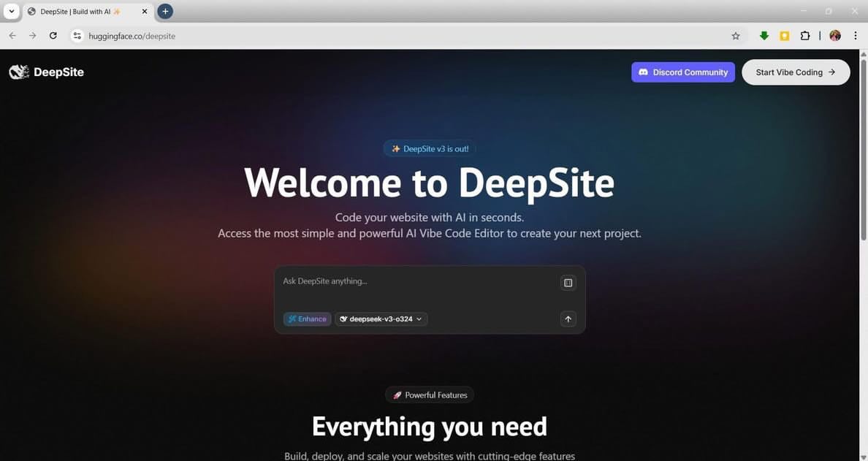
Task: Click the scrollbar up arrow
Action: (x=863, y=53)
